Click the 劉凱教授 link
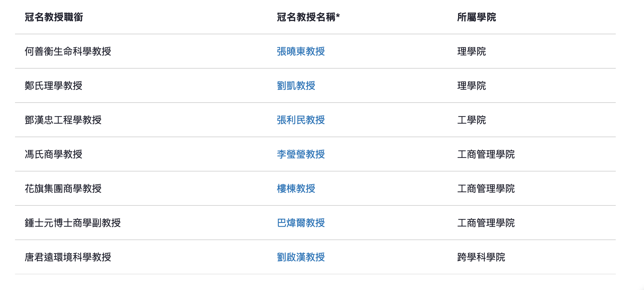Viewport: 644px width, 290px height. 296,86
